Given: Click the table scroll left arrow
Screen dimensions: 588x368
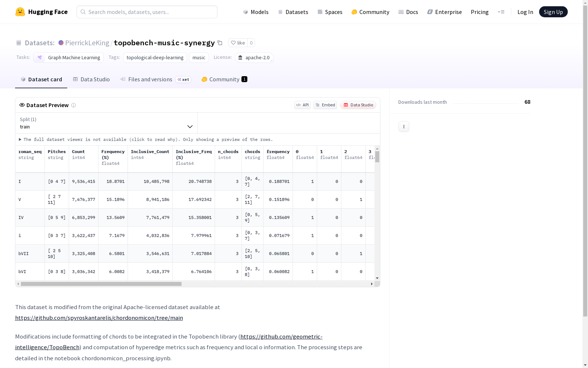Looking at the screenshot, I should (x=18, y=284).
